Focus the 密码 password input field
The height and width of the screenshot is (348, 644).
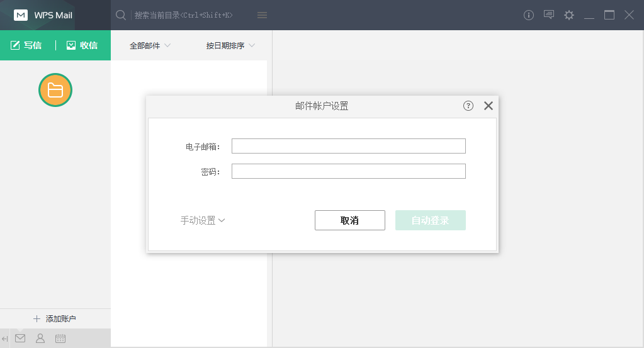[348, 171]
